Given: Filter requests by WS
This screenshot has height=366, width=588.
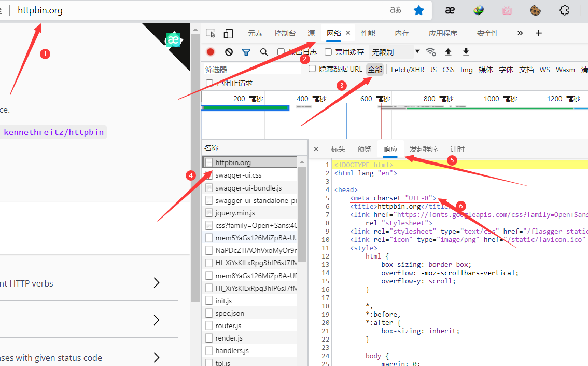Looking at the screenshot, I should pos(544,70).
